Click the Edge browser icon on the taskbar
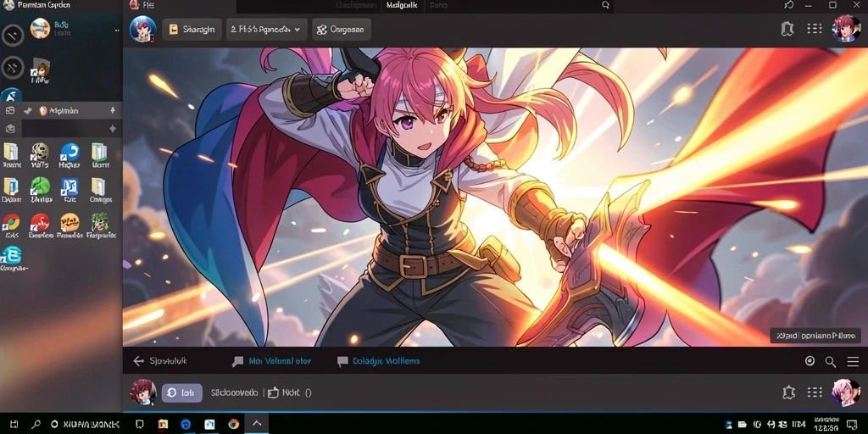Image resolution: width=868 pixels, height=434 pixels. click(186, 424)
